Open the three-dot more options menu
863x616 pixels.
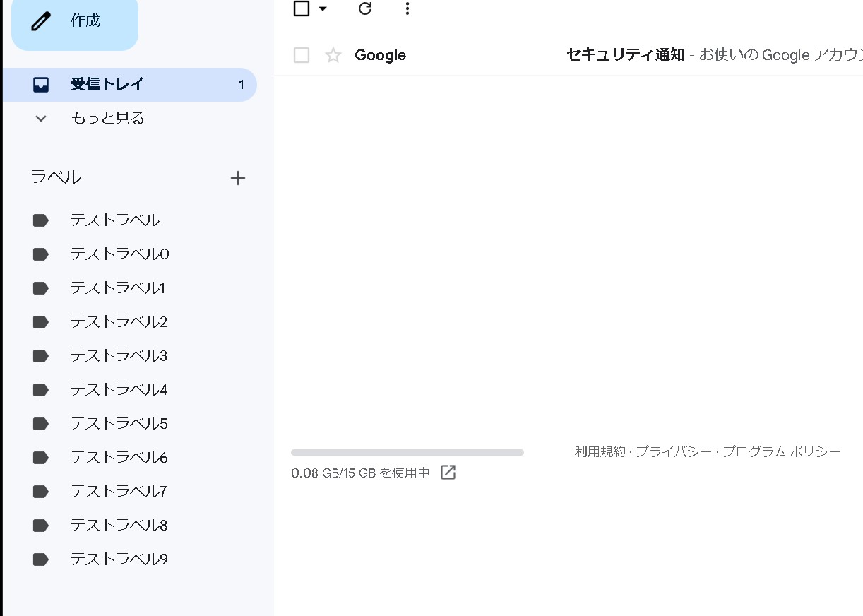(407, 8)
